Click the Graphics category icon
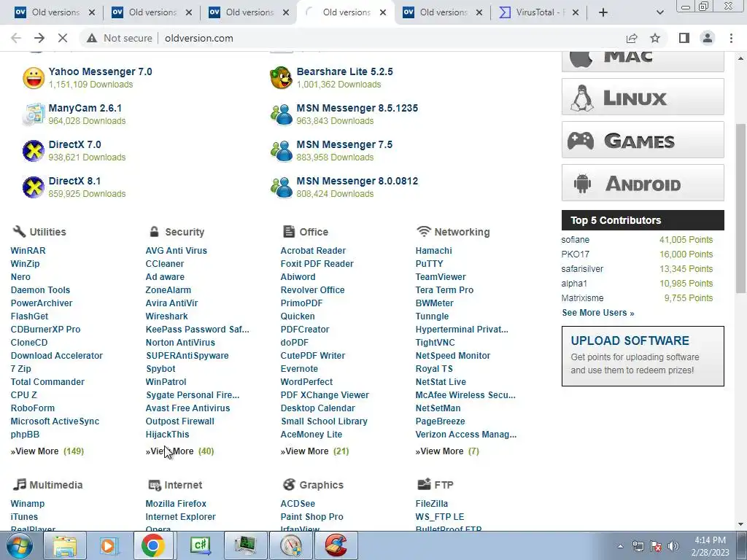This screenshot has width=747, height=560. tap(289, 485)
